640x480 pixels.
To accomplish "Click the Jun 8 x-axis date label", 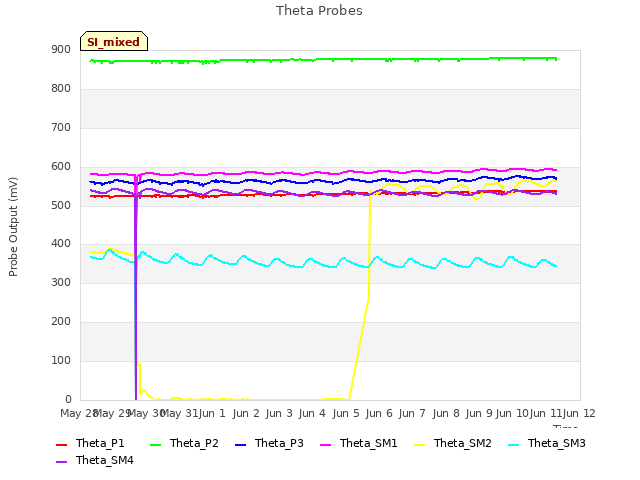I will click(446, 413).
